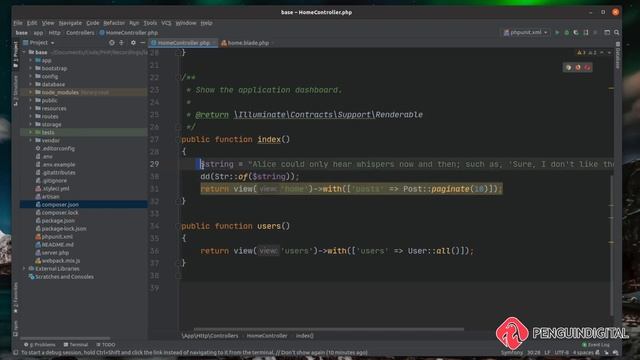The height and width of the screenshot is (360, 640).
Task: Click the editor horizontal scrollbar
Action: click(x=329, y=329)
